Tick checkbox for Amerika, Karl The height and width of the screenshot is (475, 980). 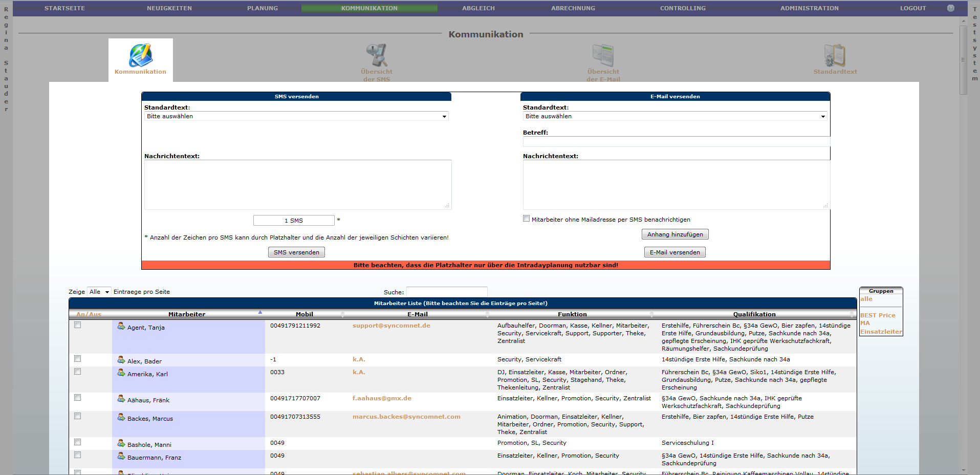pos(78,372)
